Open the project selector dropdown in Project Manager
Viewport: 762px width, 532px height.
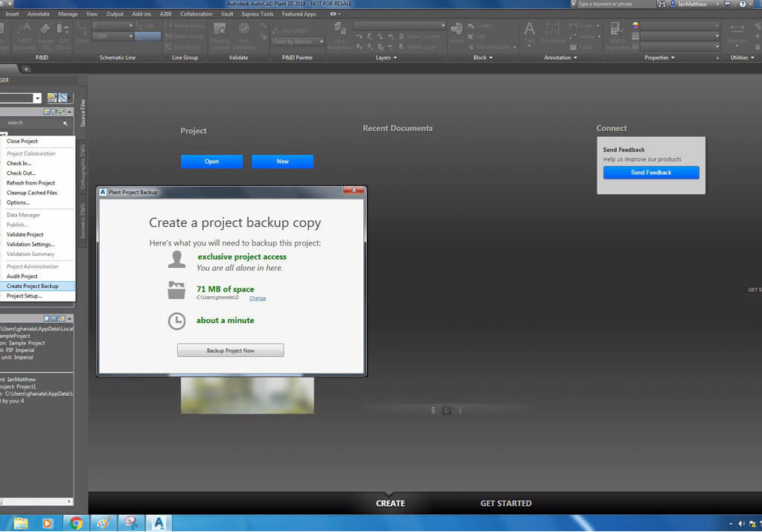coord(37,98)
